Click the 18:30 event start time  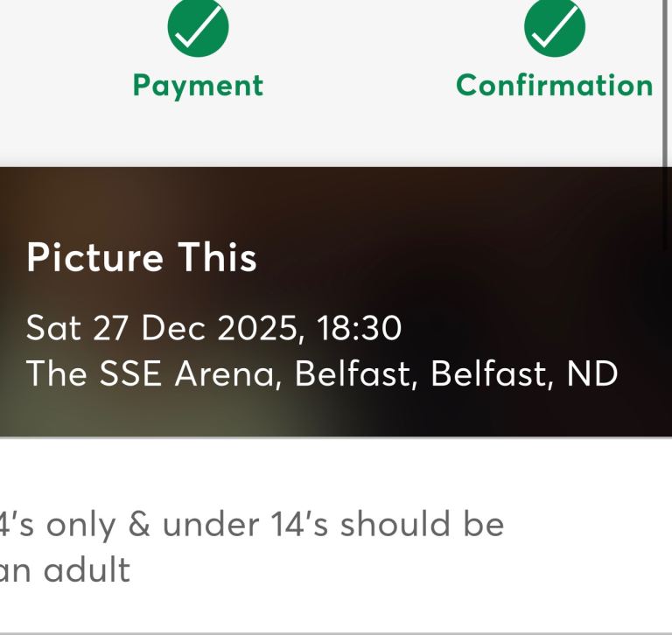360,328
